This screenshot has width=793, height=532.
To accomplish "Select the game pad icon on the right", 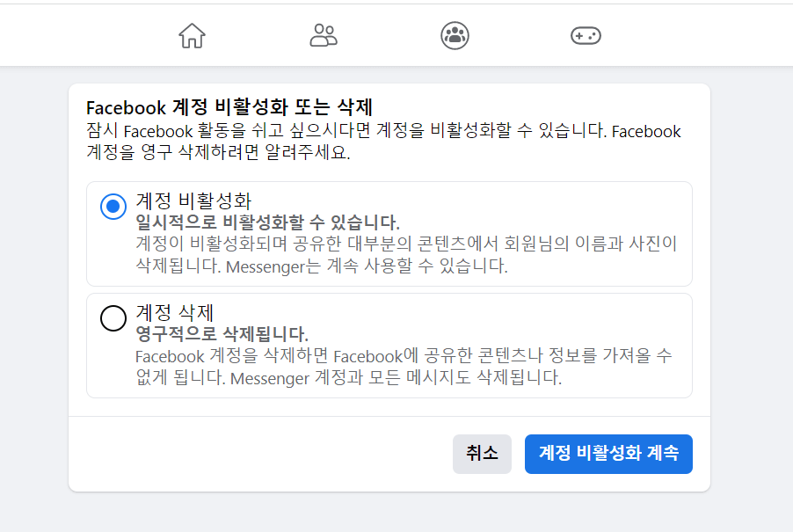I will 585,35.
